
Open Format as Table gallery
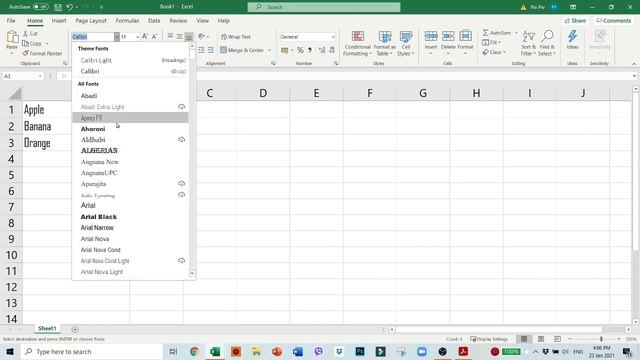point(384,43)
